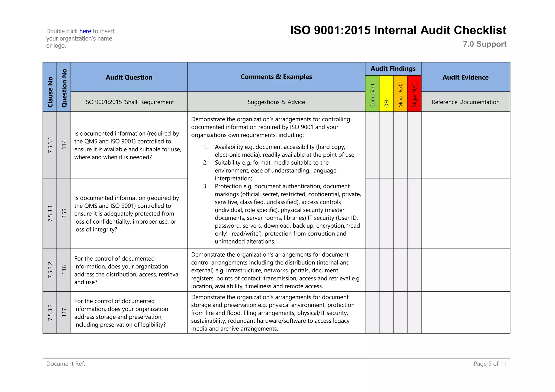Click Audit Evidence cell for question 114

point(466,145)
